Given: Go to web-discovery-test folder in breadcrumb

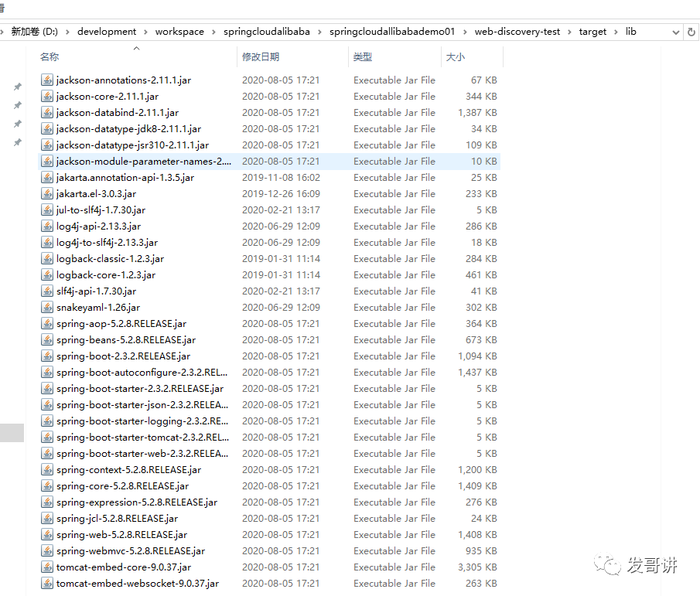Looking at the screenshot, I should 517,32.
